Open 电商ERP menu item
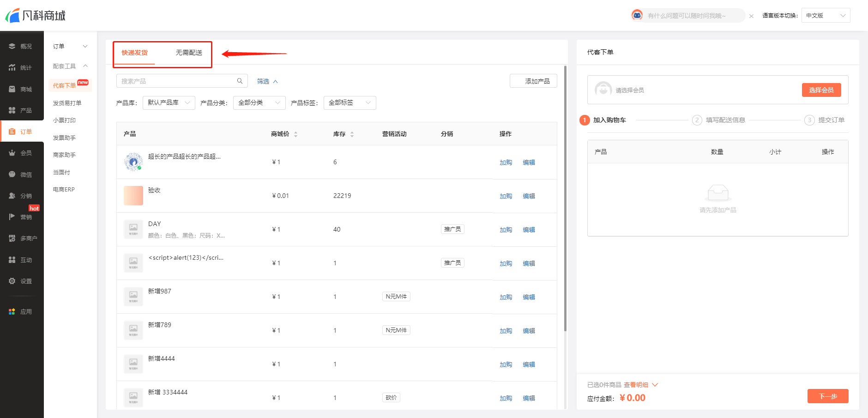This screenshot has width=868, height=418. pos(64,189)
